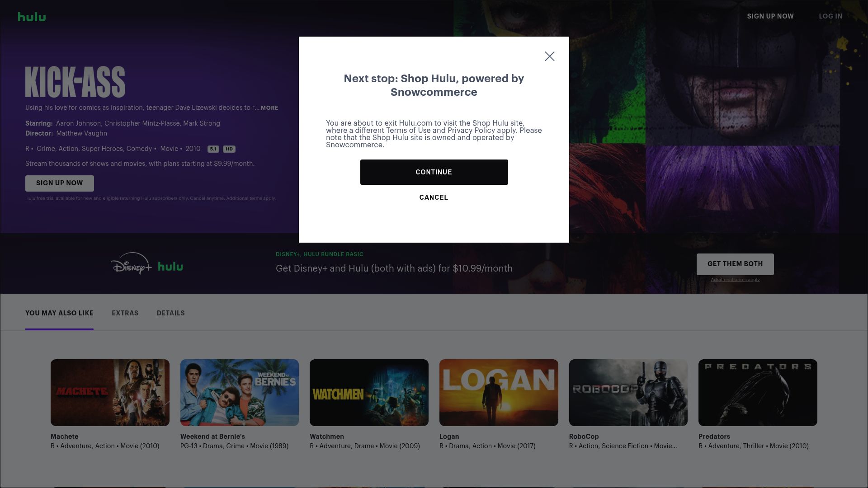Open the Additional terms apply link
This screenshot has height=488, width=868.
click(735, 280)
